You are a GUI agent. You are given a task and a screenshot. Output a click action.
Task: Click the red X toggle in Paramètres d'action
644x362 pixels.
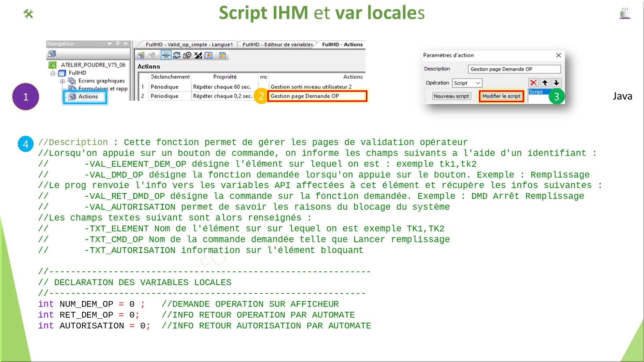(533, 83)
